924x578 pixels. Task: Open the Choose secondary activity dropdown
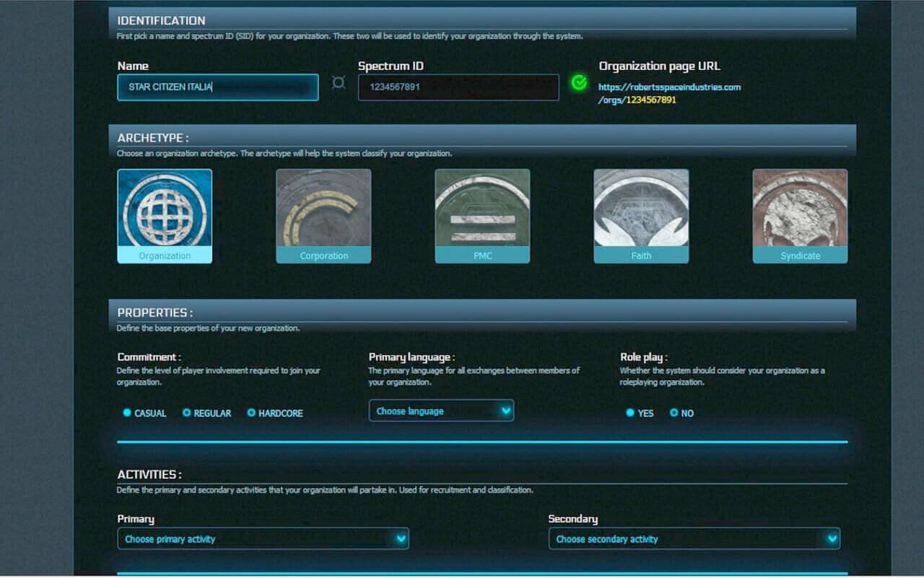(694, 539)
